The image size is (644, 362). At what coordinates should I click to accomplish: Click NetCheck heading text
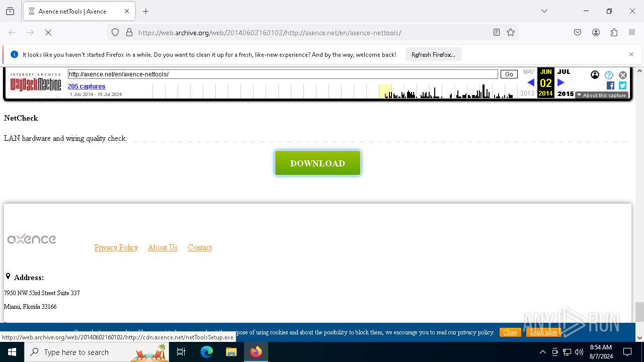pos(21,118)
